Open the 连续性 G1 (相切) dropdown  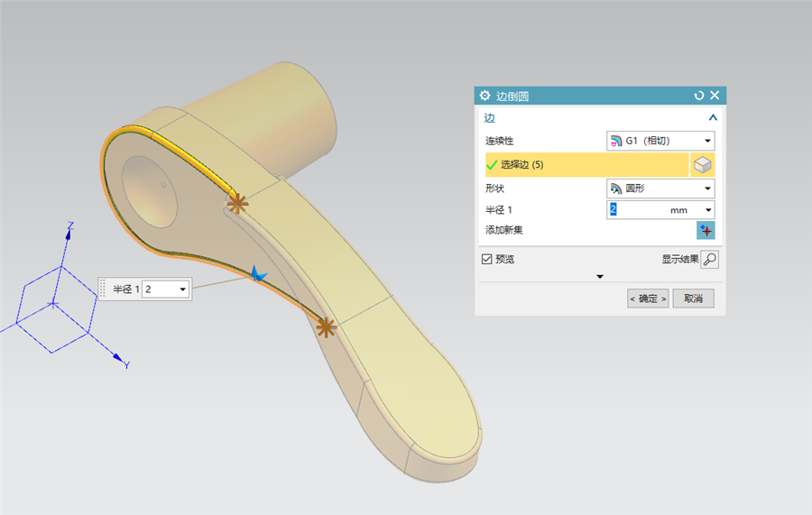[x=660, y=141]
